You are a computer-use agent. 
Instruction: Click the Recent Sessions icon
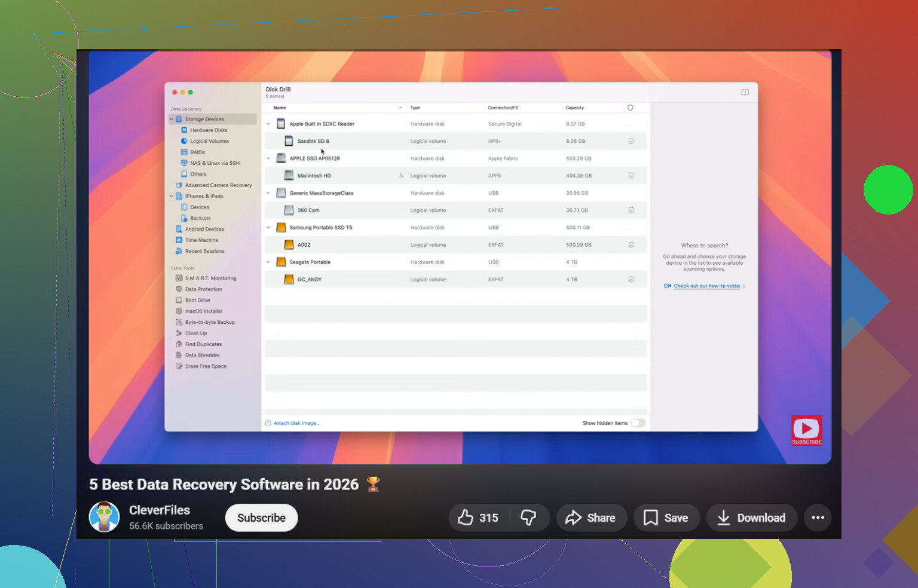pyautogui.click(x=179, y=251)
